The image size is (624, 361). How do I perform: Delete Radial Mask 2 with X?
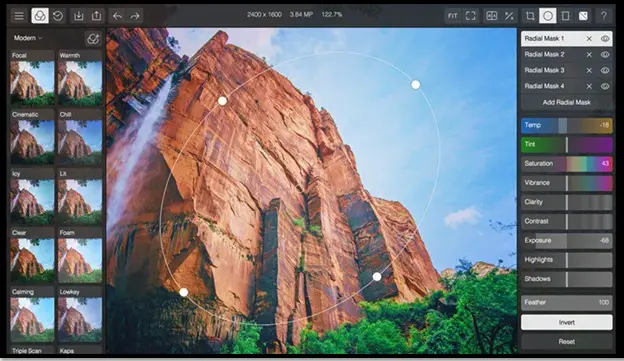point(589,55)
